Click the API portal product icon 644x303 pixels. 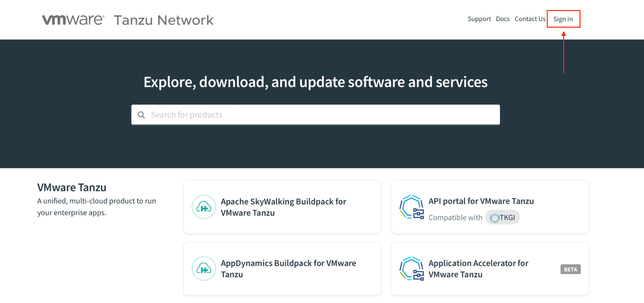pos(411,207)
